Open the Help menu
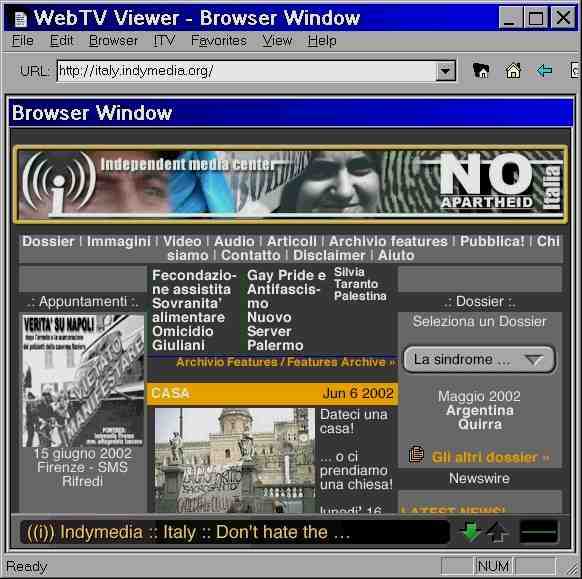582x579 pixels. (x=322, y=40)
